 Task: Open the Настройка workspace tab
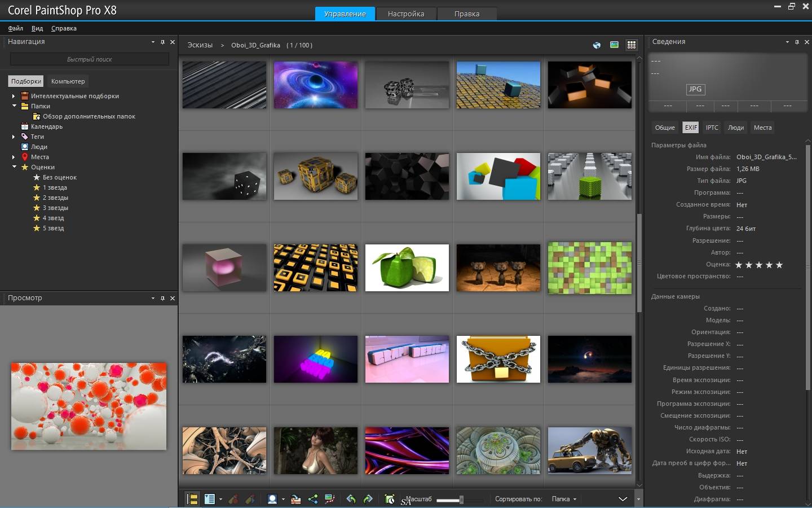click(x=406, y=14)
